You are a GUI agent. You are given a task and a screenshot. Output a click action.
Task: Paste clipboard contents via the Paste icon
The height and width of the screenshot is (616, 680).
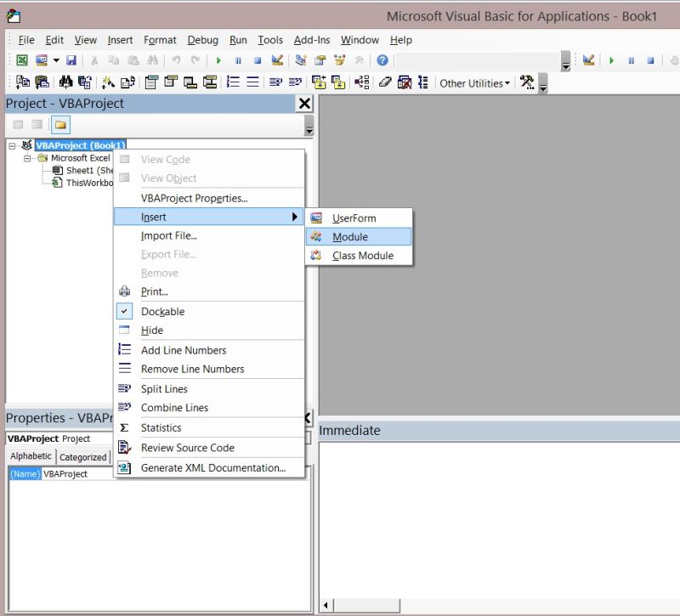134,59
